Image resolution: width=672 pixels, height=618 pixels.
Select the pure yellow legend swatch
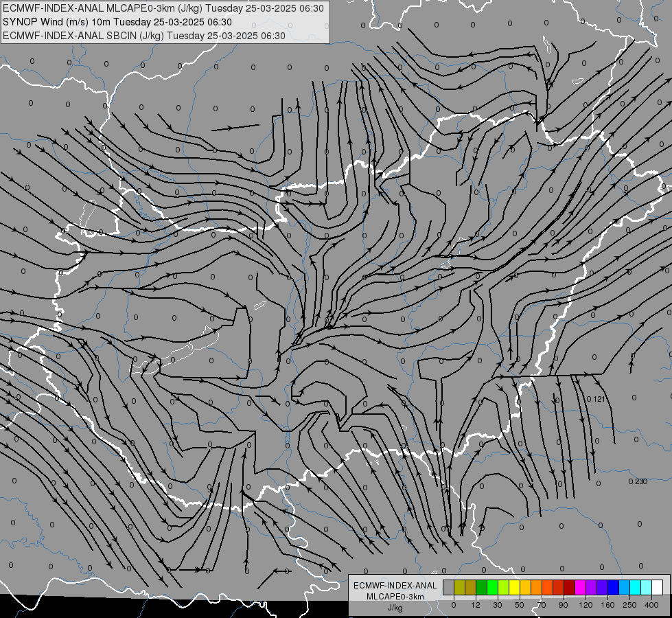coord(515,588)
